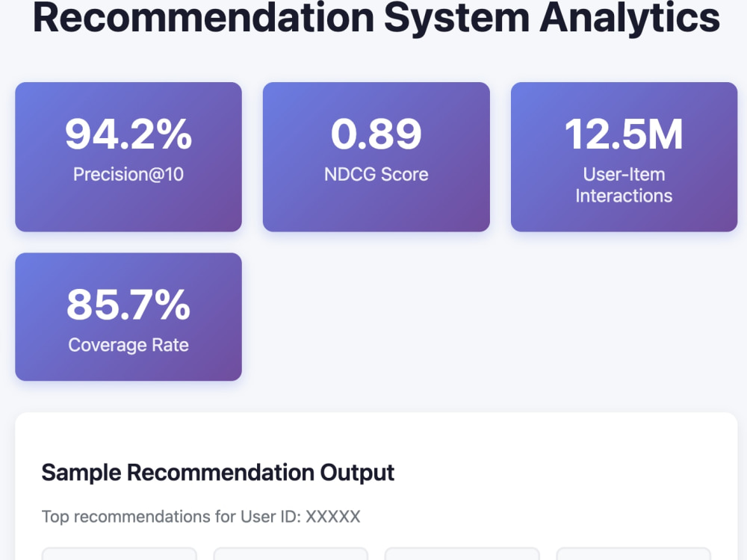Select the XXXXX user ID placeholder
The image size is (747, 560).
point(333,517)
